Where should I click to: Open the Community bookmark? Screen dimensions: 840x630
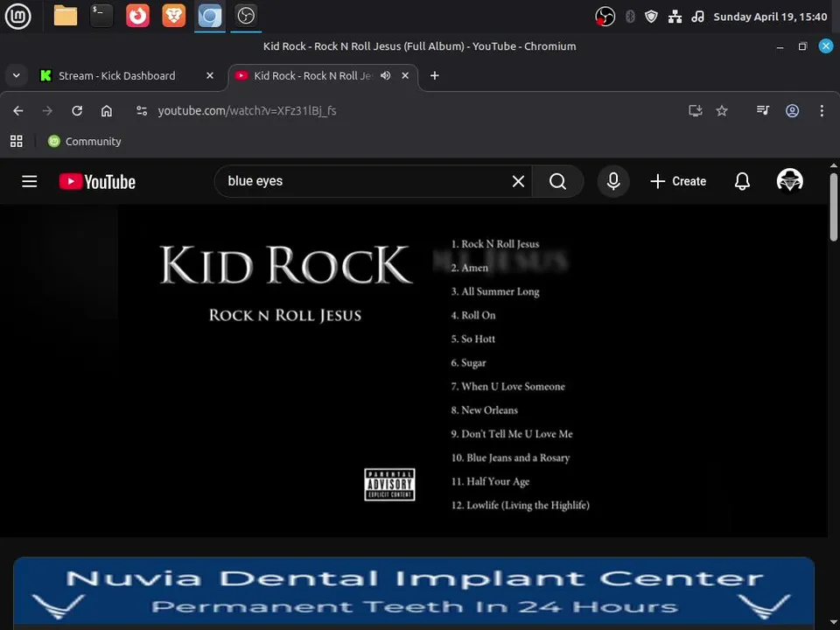coord(85,142)
